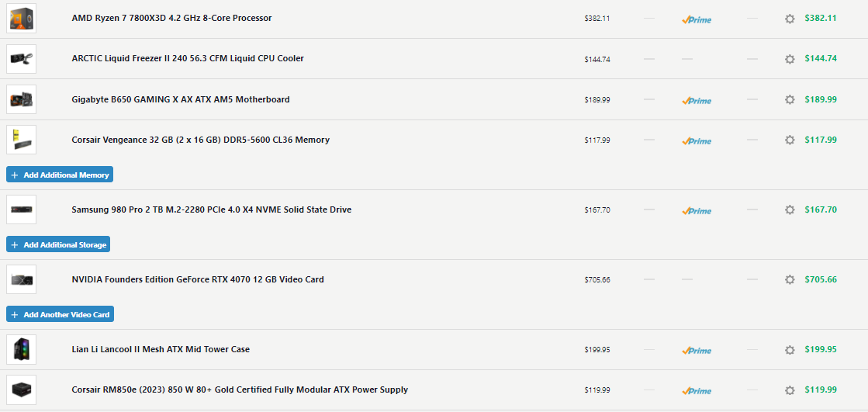Open AMD Ryzen 7 7800X3D product link

[x=171, y=18]
